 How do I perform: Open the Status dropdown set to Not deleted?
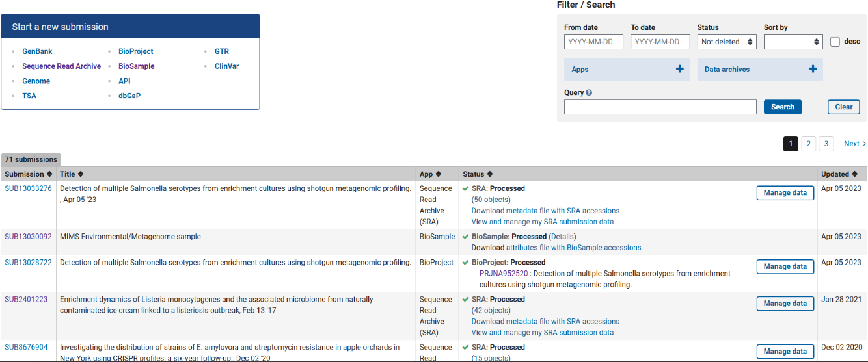tap(727, 42)
